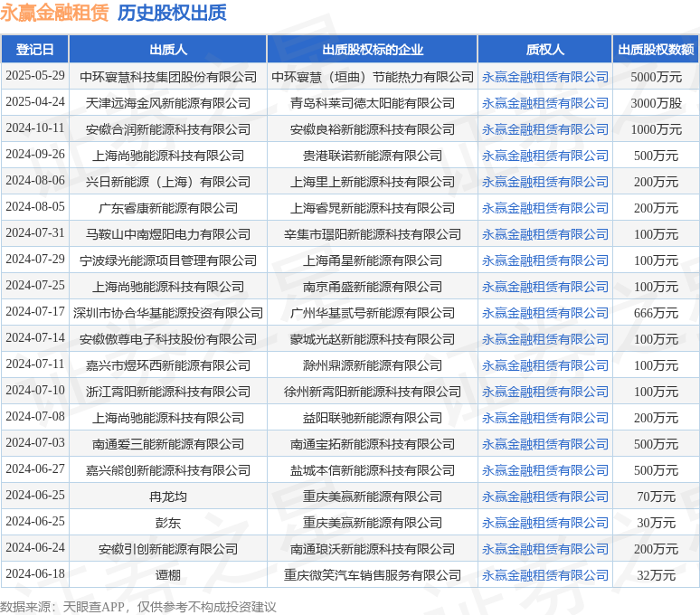This screenshot has height=615, width=700.
Task: Select pledgor 谭棚
Action: (x=168, y=575)
